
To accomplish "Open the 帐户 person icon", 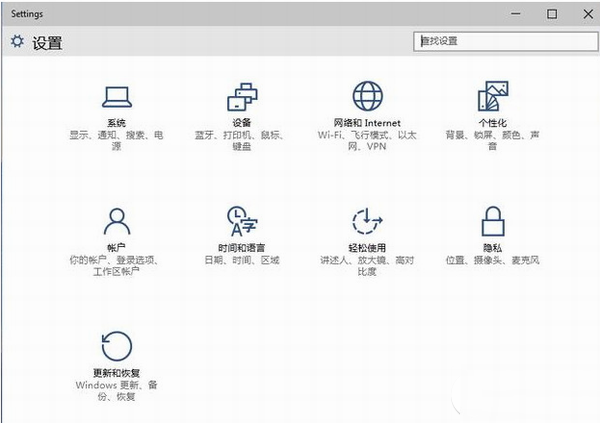I will click(x=117, y=221).
